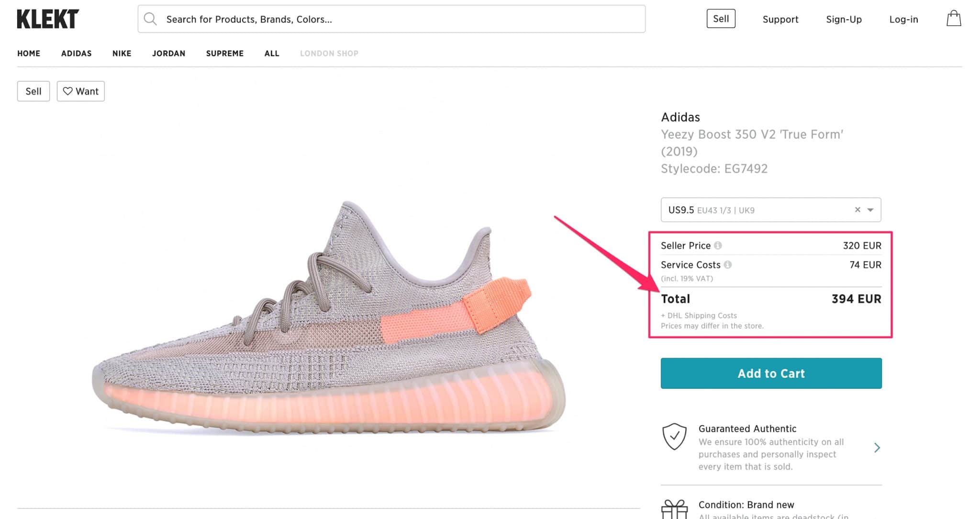Image resolution: width=980 pixels, height=519 pixels.
Task: Click Seller Price info icon
Action: [x=718, y=246]
